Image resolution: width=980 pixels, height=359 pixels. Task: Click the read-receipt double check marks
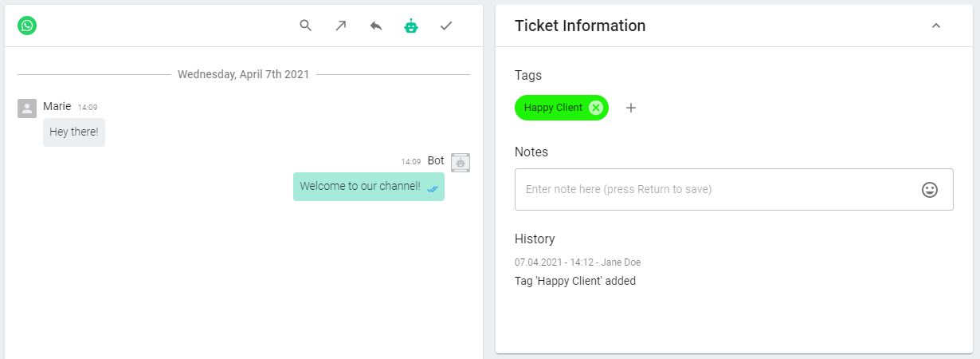(433, 189)
